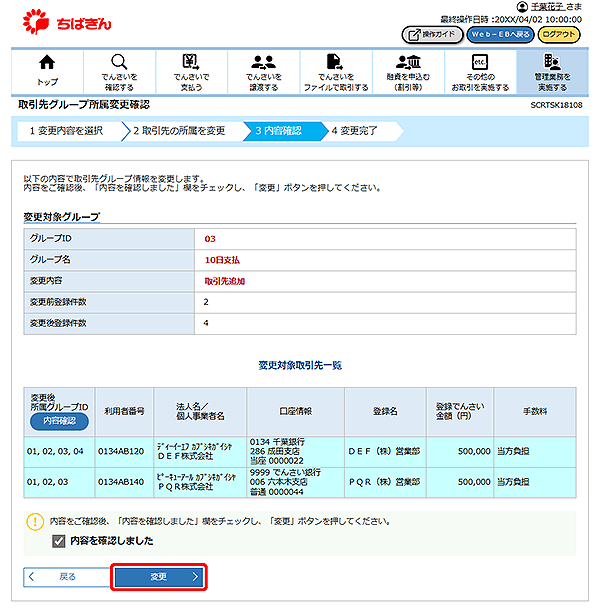Open 融資を申込む(割引等) bank menu
Viewport: 600px width, 613px height.
pyautogui.click(x=408, y=69)
